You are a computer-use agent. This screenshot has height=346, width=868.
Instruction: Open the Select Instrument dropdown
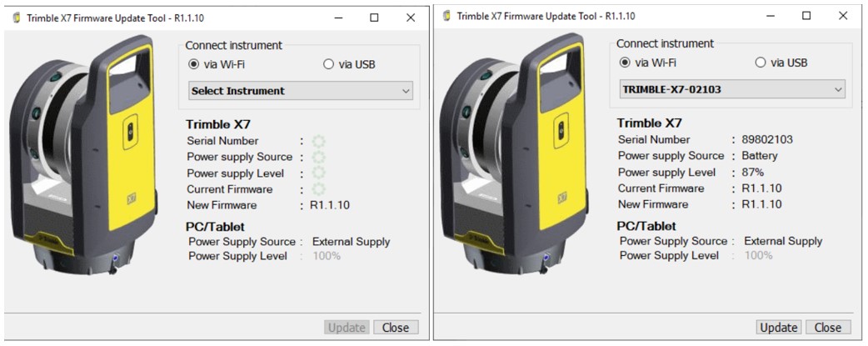coord(302,91)
